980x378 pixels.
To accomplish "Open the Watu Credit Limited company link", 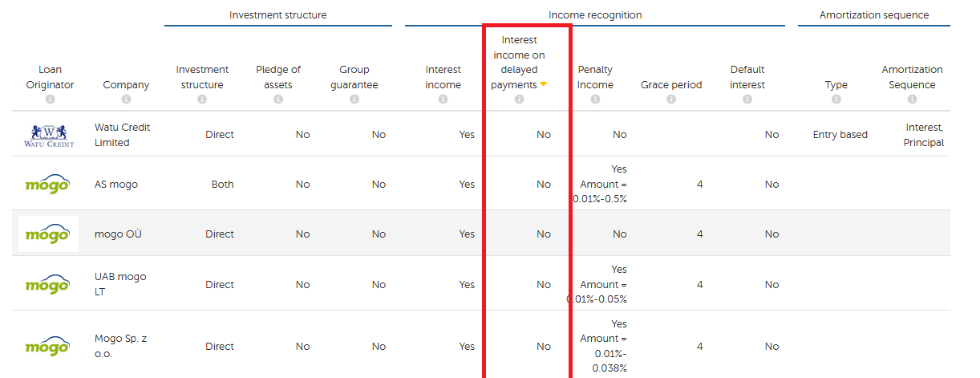I will coord(122,135).
